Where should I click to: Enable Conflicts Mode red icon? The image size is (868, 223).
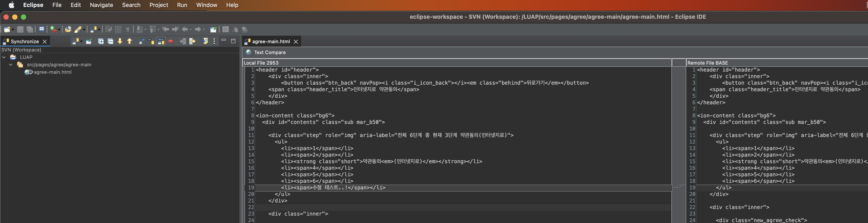[x=171, y=41]
